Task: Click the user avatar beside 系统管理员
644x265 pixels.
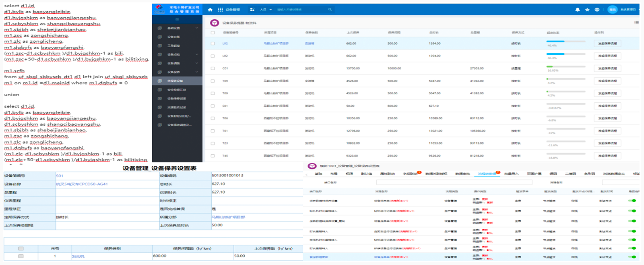Action: (612, 10)
